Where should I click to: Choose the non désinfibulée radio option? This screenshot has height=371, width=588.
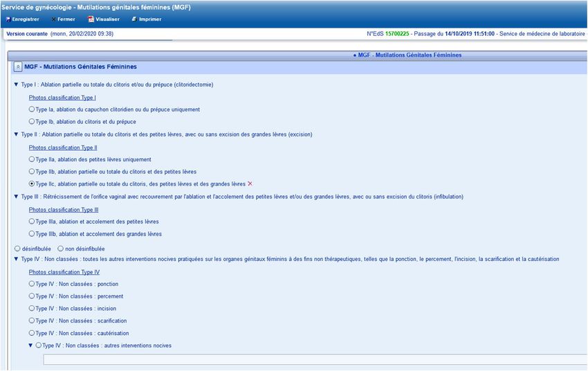(x=60, y=248)
